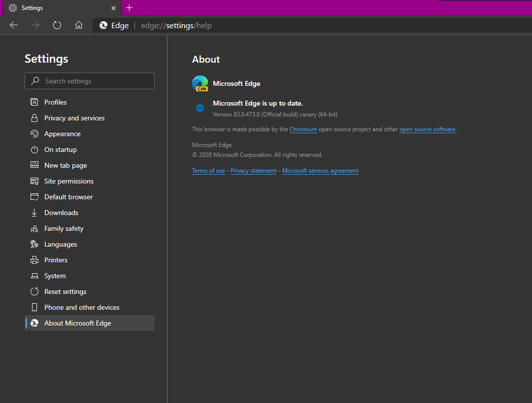
Task: Click the On startup power icon
Action: (x=34, y=150)
